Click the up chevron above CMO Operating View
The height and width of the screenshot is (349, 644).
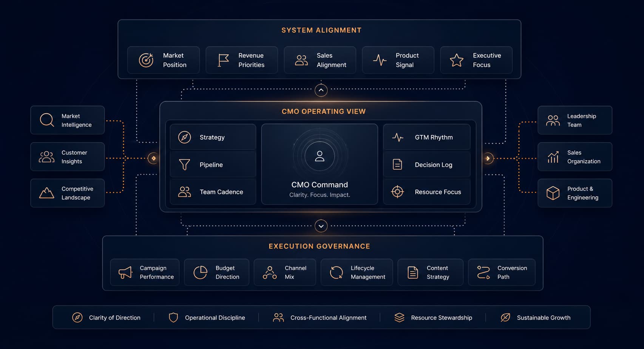(321, 90)
